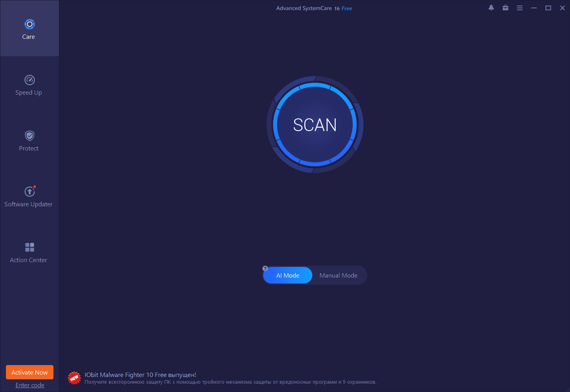Open the IObit Malware Fighter 10 Free announcement
The height and width of the screenshot is (392, 570).
pyautogui.click(x=141, y=375)
